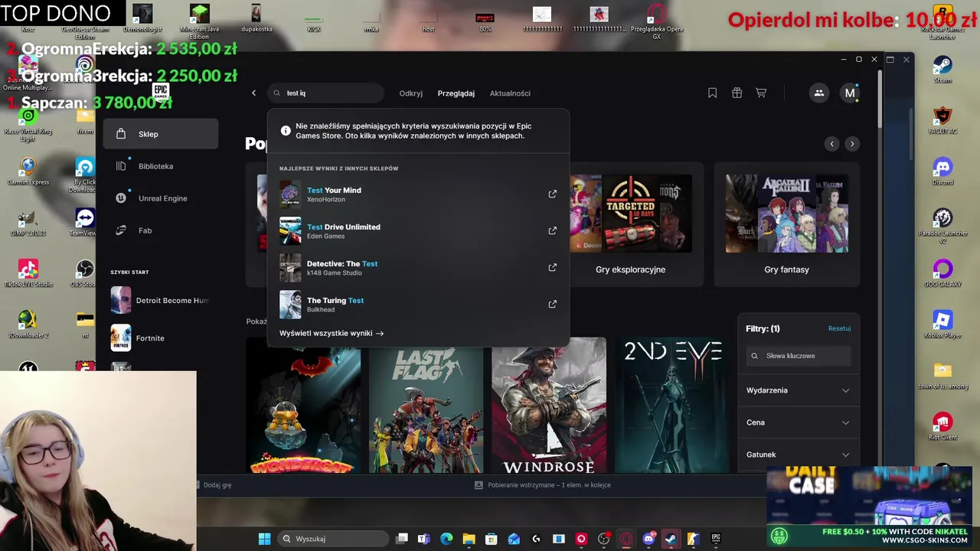Image resolution: width=980 pixels, height=551 pixels.
Task: Open File Explorer from the taskbar
Action: click(x=469, y=539)
